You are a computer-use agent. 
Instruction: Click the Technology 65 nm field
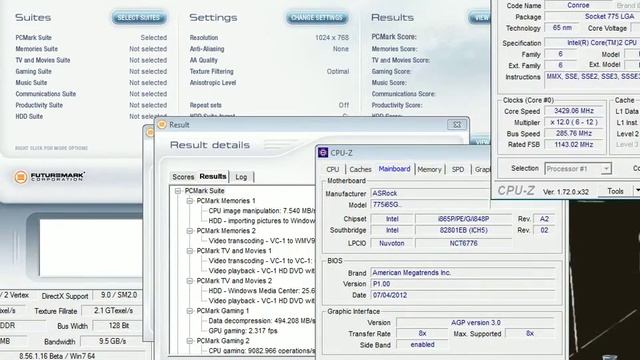(x=562, y=28)
